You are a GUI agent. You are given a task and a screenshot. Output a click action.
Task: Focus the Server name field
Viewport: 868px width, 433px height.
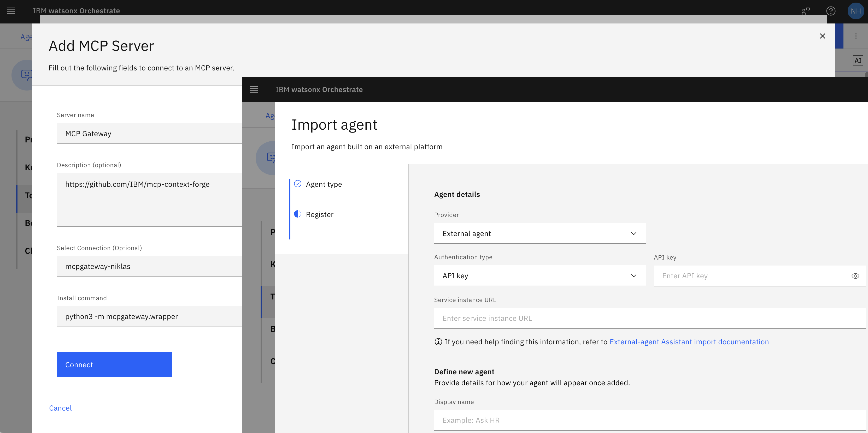150,134
